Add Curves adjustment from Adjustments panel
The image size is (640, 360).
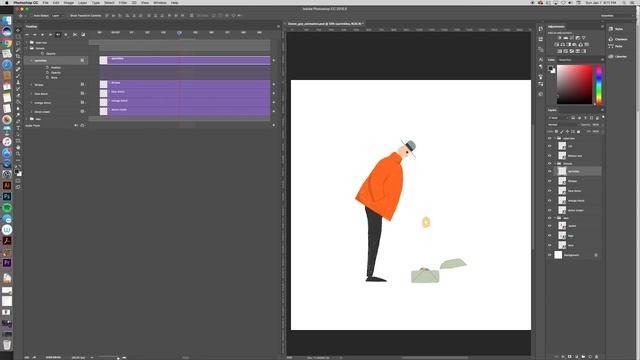[x=571, y=38]
